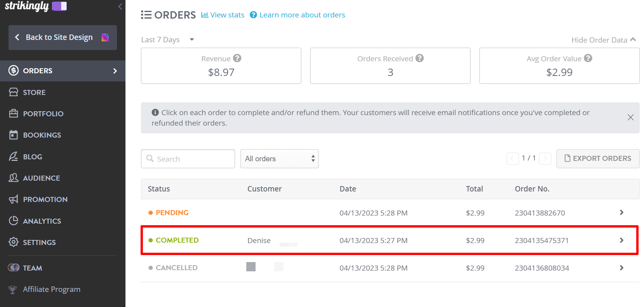
Task: Open the cancelled order details chevron
Action: click(x=621, y=268)
